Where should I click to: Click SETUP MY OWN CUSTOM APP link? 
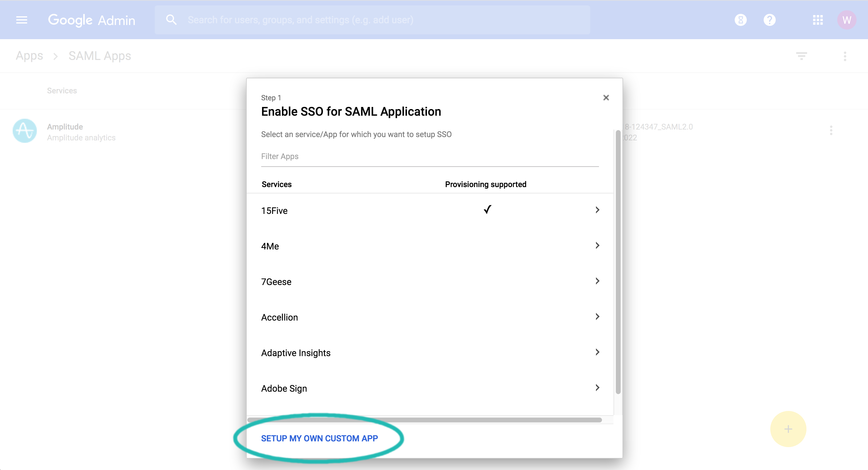click(319, 438)
